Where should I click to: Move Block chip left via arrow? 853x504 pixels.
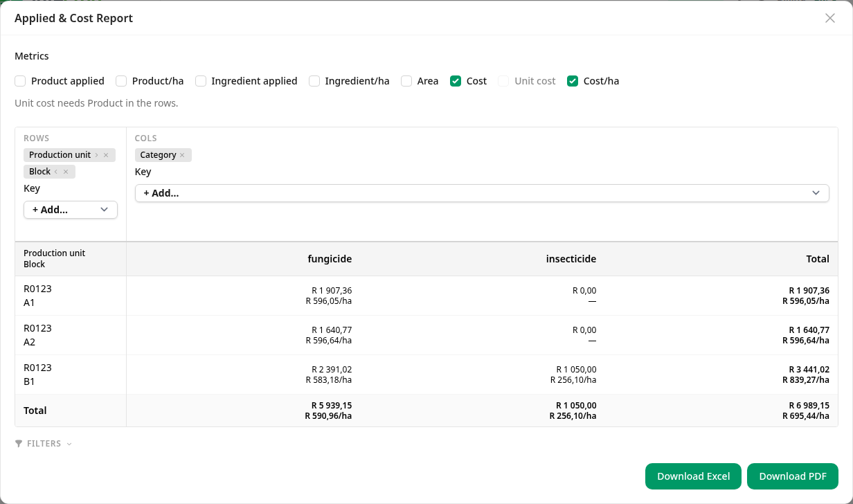click(56, 172)
